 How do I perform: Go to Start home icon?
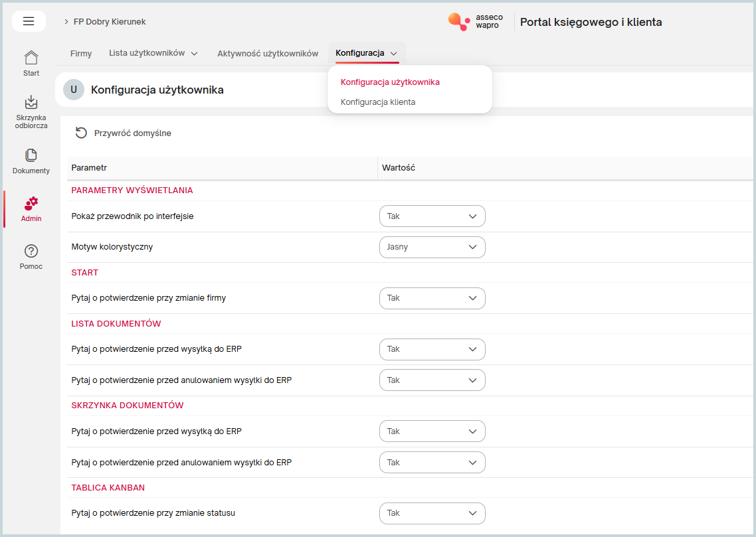pyautogui.click(x=31, y=58)
